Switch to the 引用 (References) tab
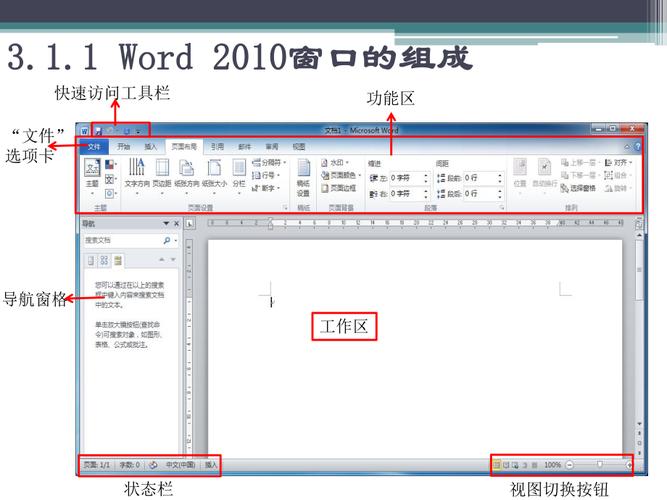The height and width of the screenshot is (500, 667). [217, 146]
